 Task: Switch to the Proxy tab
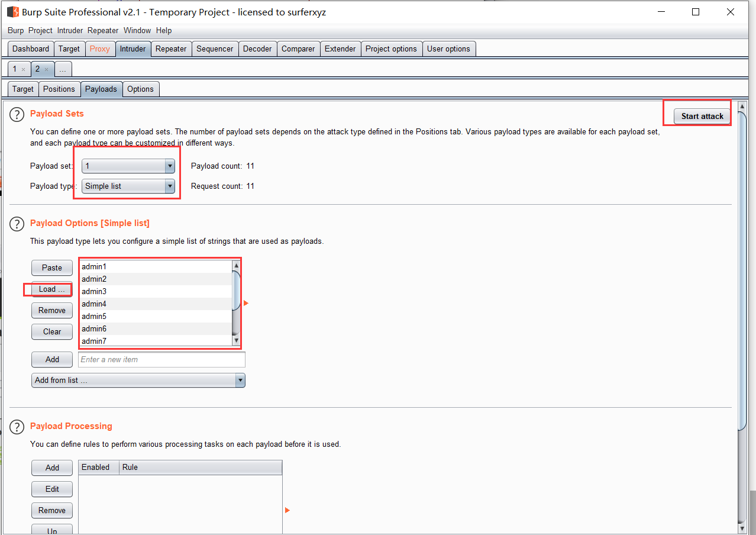tap(100, 49)
